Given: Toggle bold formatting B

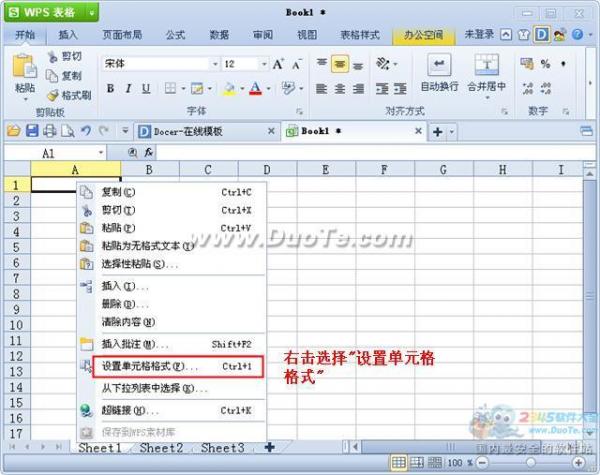Looking at the screenshot, I should 110,88.
